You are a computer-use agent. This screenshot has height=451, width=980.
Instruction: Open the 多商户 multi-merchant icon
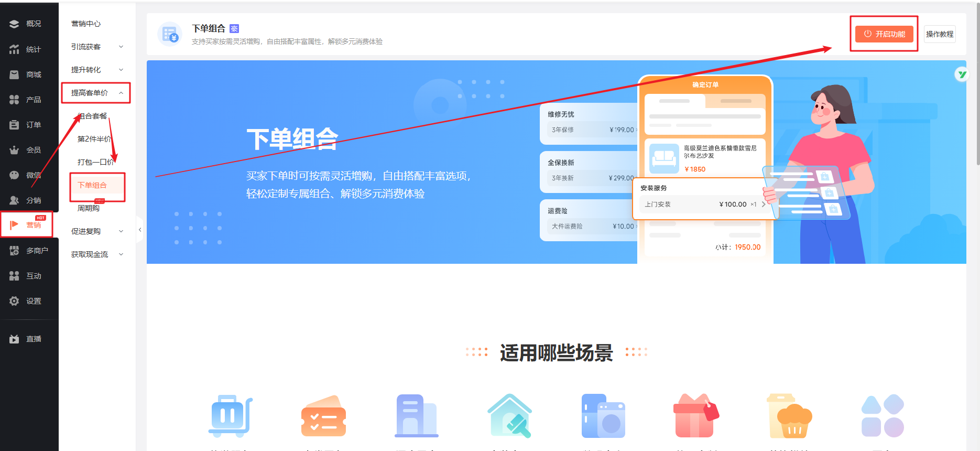pyautogui.click(x=14, y=251)
